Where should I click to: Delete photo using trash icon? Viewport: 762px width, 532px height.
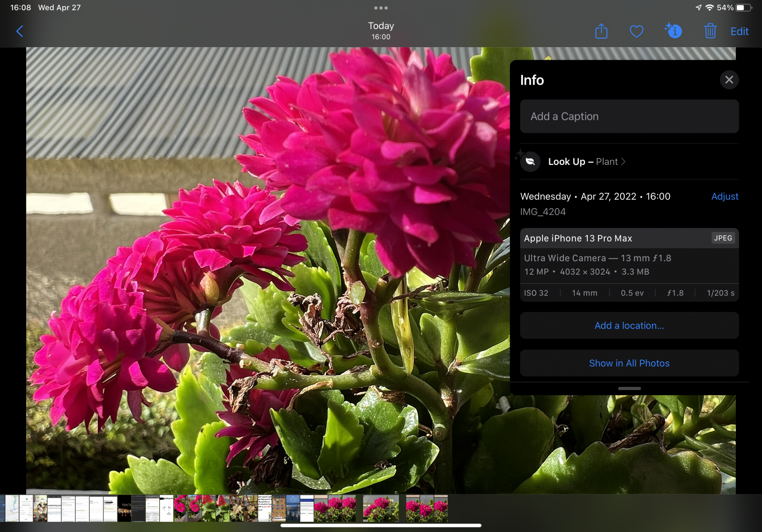710,31
